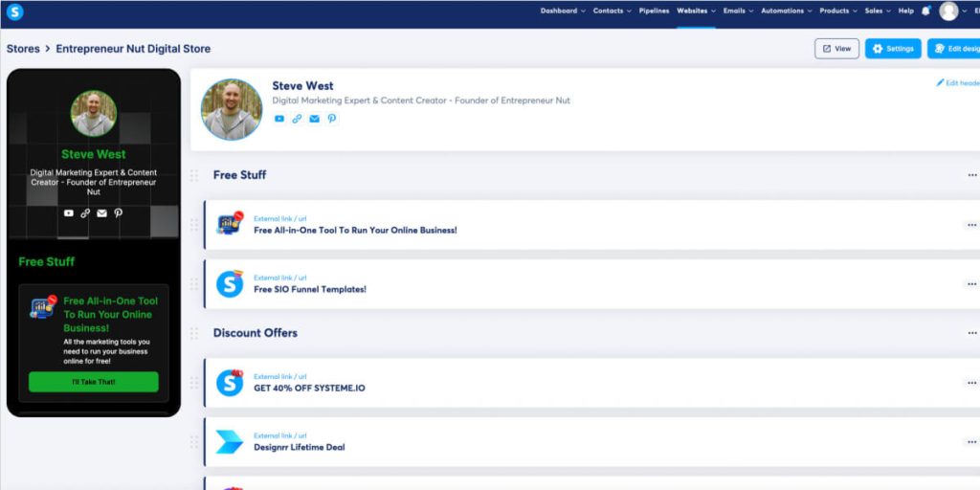Click the Discount Offers section heading

coord(255,333)
